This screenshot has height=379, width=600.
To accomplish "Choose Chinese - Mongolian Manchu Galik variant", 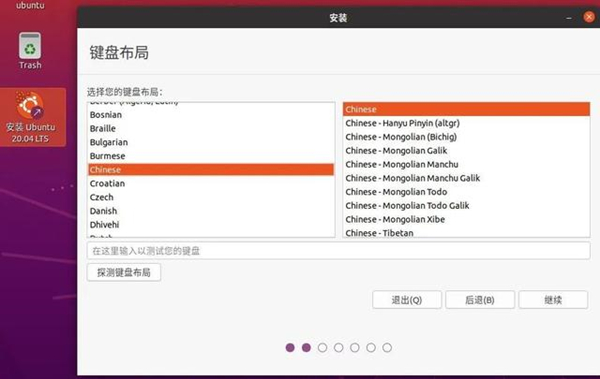I will point(466,178).
